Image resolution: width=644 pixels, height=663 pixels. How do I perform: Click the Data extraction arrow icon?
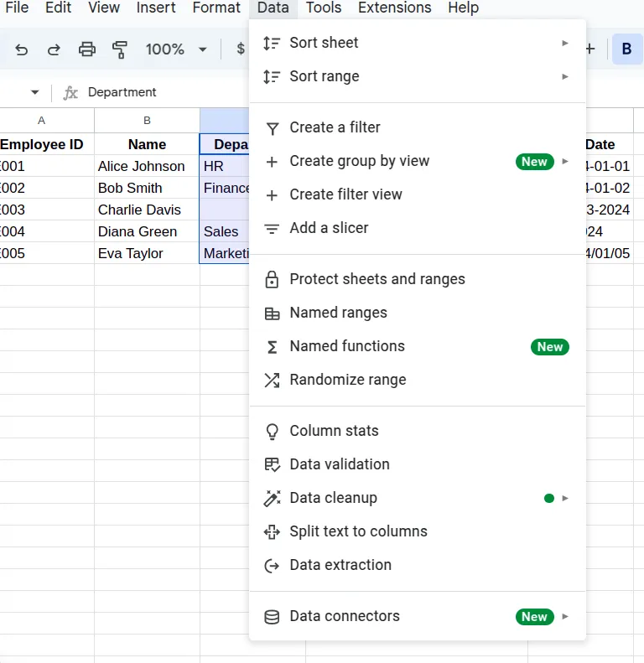click(272, 565)
